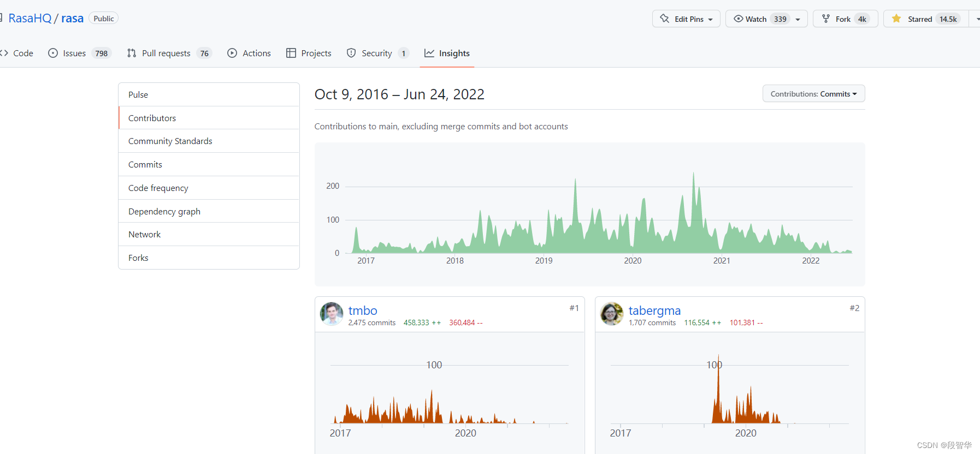The width and height of the screenshot is (980, 454).
Task: Click the main green commits chart
Action: [590, 216]
